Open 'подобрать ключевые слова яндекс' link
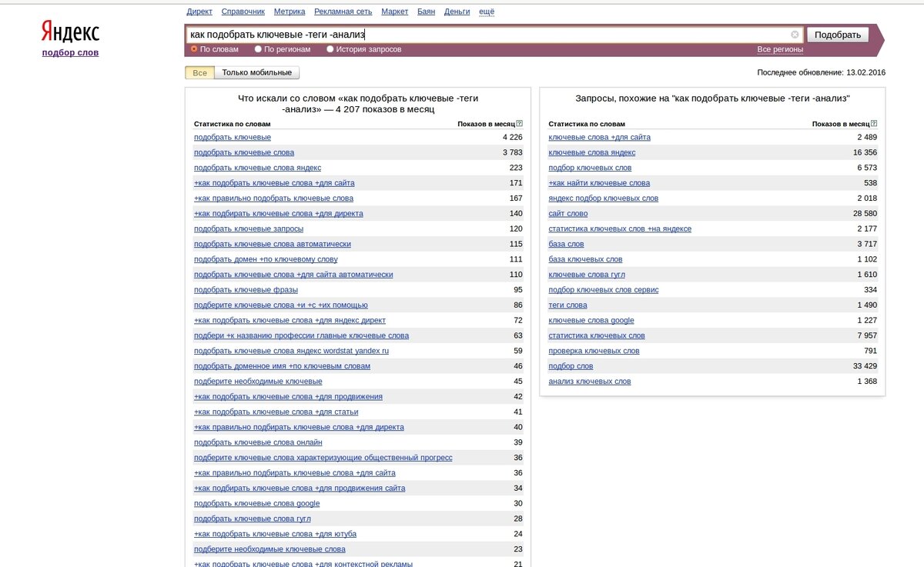924x567 pixels. pyautogui.click(x=257, y=168)
